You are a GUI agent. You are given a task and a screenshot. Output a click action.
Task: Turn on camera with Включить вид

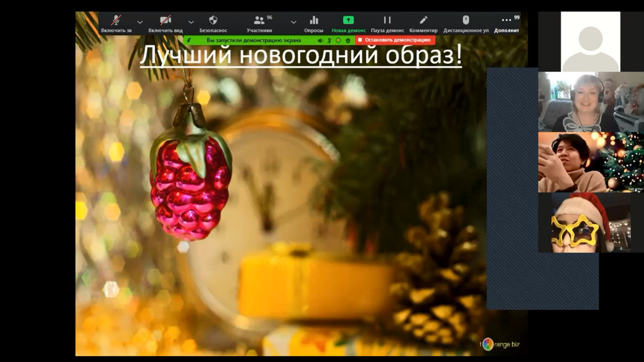166,23
